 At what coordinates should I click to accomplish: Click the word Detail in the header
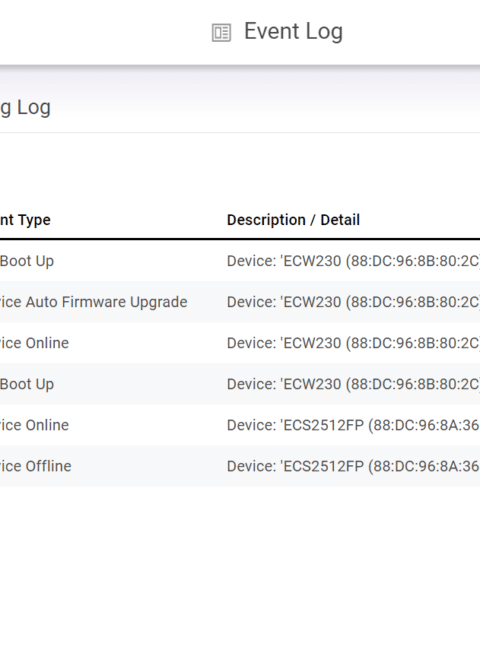pos(340,220)
